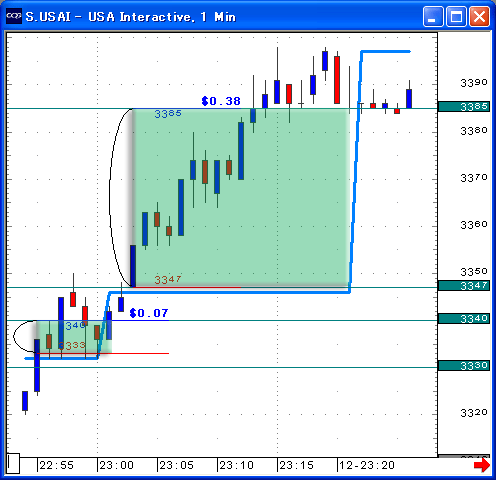496x480 pixels.
Task: Click the CQG icon in the title bar
Action: 14,16
